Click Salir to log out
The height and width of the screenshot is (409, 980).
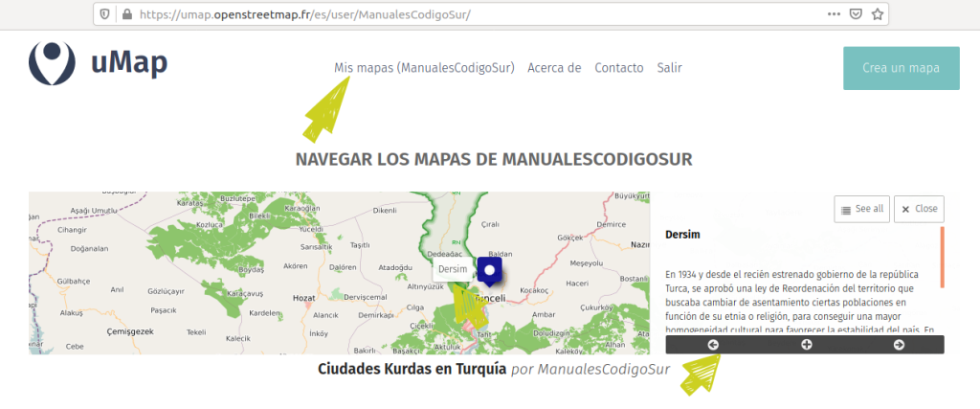[x=669, y=68]
